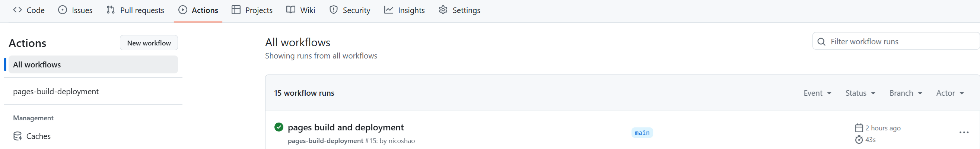Viewport: 980px width, 149px height.
Task: Switch to the Actions tab
Action: (x=198, y=10)
